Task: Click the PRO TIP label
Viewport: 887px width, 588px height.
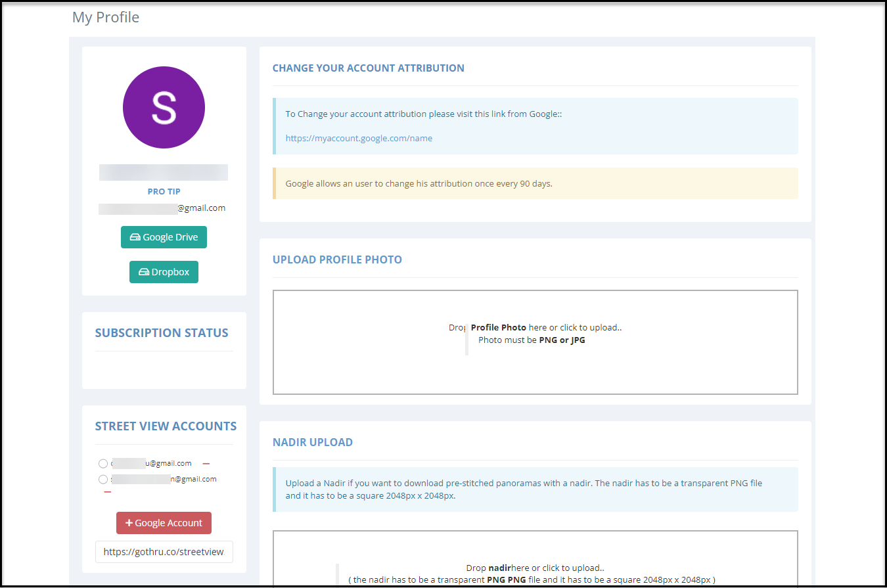Action: point(164,191)
